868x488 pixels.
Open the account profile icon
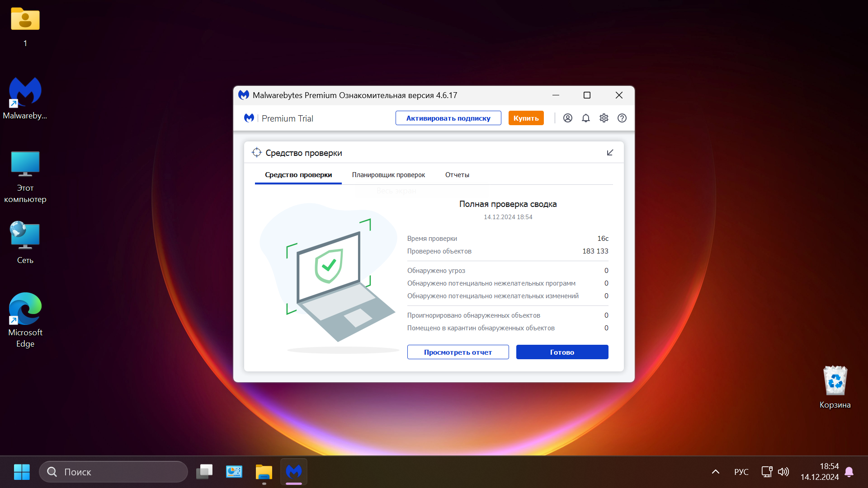(568, 118)
